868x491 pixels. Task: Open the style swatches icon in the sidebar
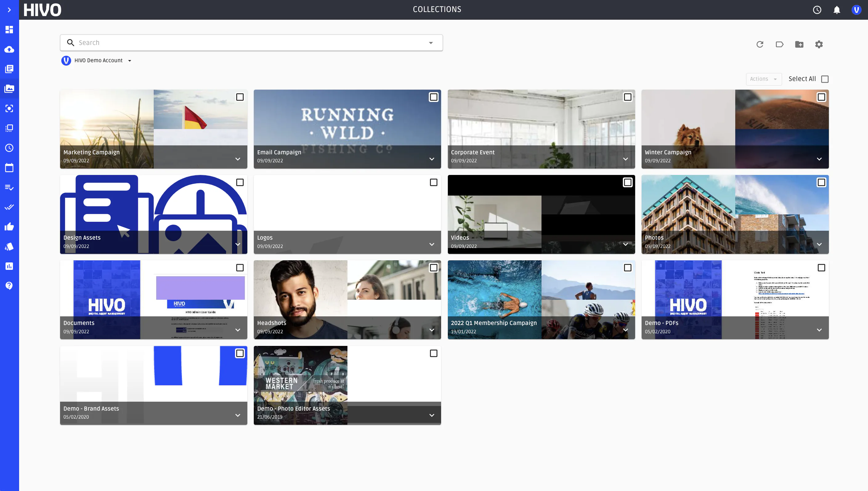click(x=9, y=246)
